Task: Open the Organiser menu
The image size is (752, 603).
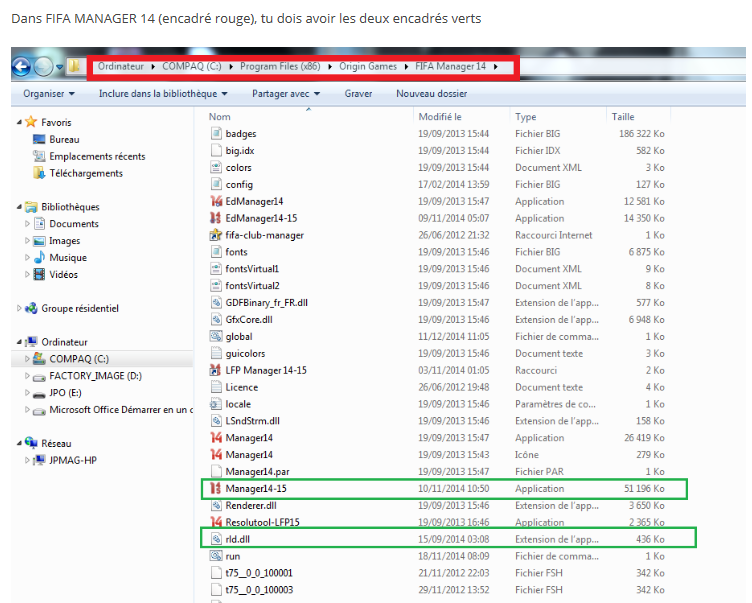Action: point(49,94)
